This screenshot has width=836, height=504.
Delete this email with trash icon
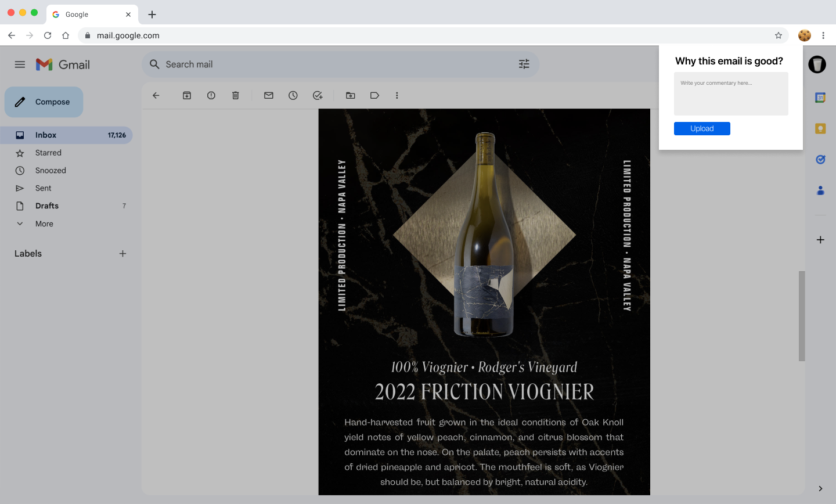pos(236,95)
